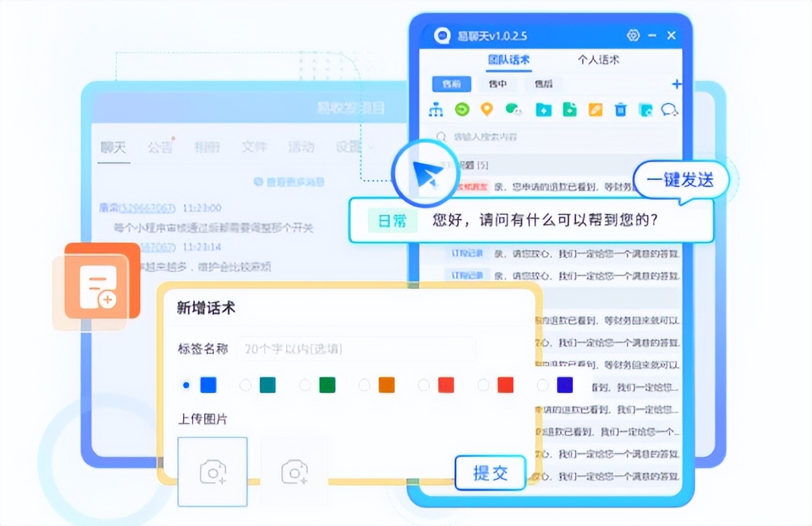This screenshot has height=526, width=812.
Task: Click the plus button to add a category
Action: [677, 84]
